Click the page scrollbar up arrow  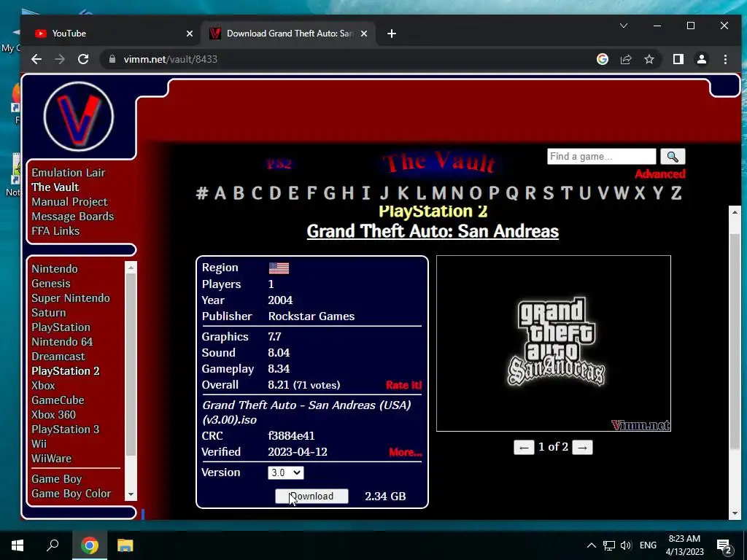(x=734, y=212)
